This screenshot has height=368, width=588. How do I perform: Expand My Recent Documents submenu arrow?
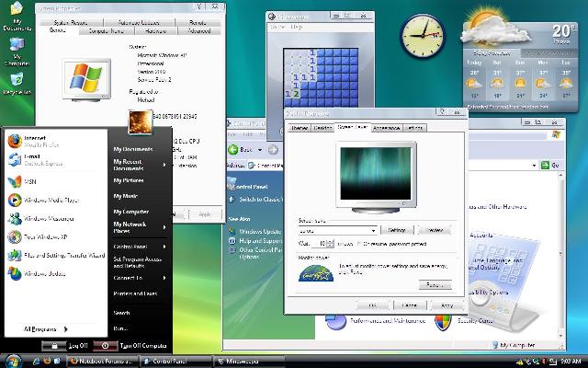coord(164,165)
